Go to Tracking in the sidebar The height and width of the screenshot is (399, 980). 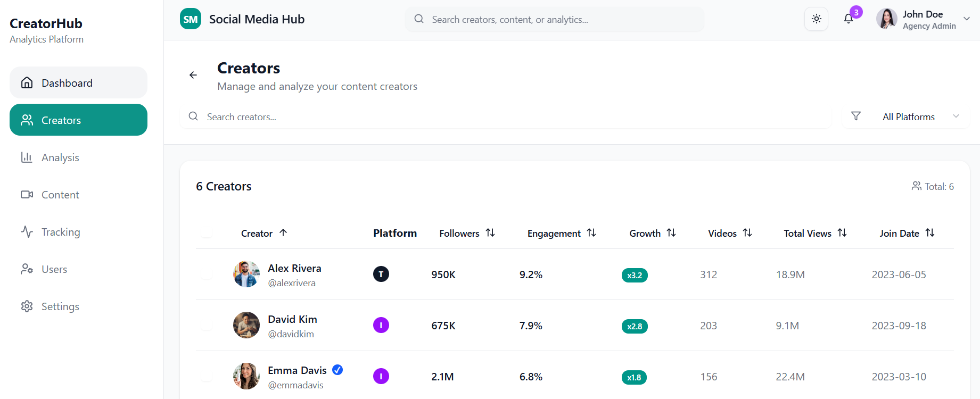click(78, 231)
